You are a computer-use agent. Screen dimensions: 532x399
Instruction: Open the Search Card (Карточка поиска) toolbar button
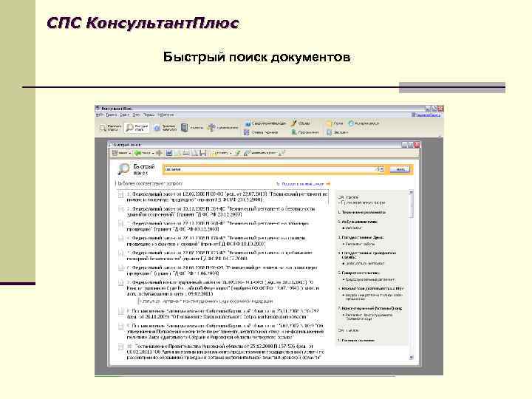click(x=110, y=128)
